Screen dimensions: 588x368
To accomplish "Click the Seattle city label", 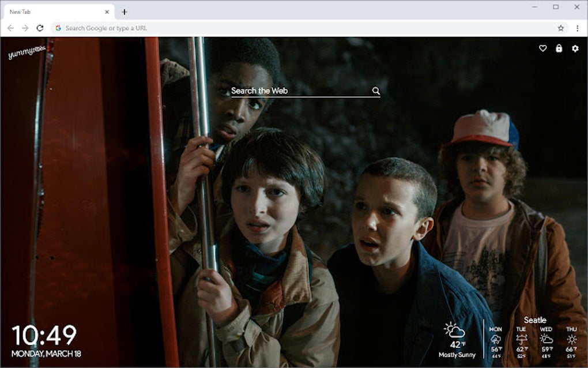I will pos(536,319).
